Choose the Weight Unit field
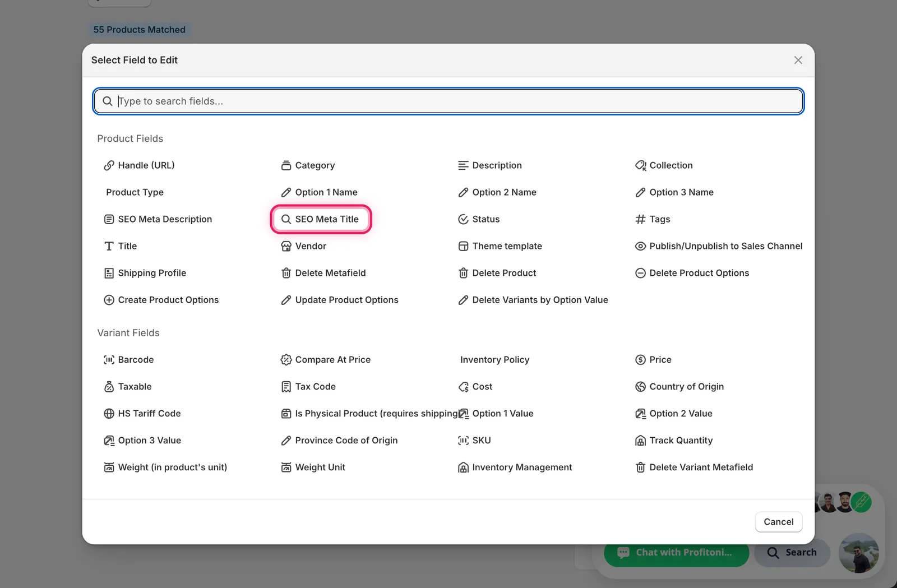 (313, 467)
